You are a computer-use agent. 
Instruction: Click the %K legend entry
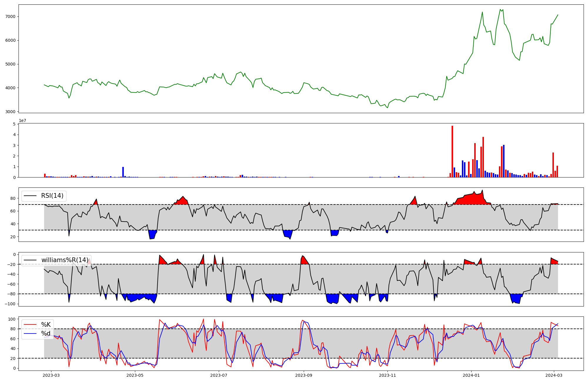(46, 324)
